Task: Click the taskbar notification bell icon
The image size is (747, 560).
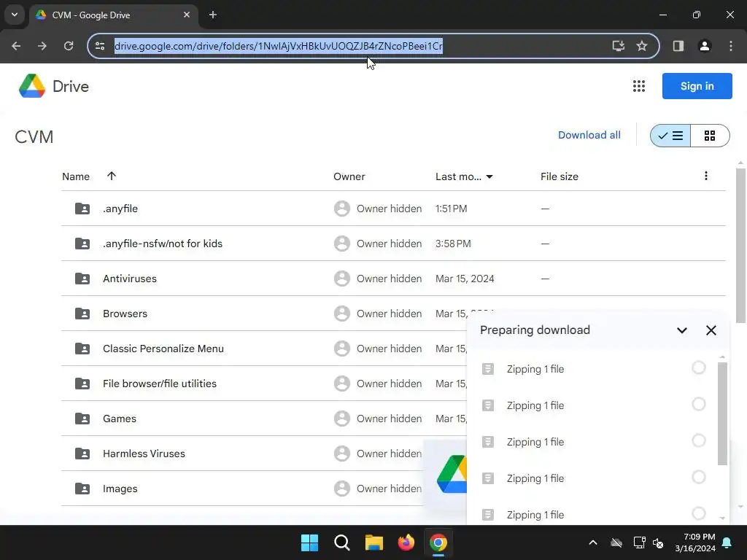Action: pos(727,542)
